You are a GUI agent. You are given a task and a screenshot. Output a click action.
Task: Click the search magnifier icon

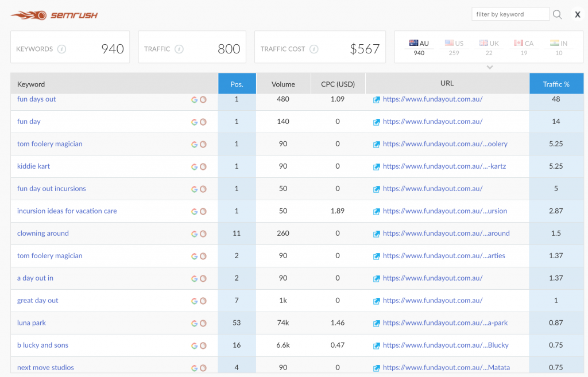[557, 14]
